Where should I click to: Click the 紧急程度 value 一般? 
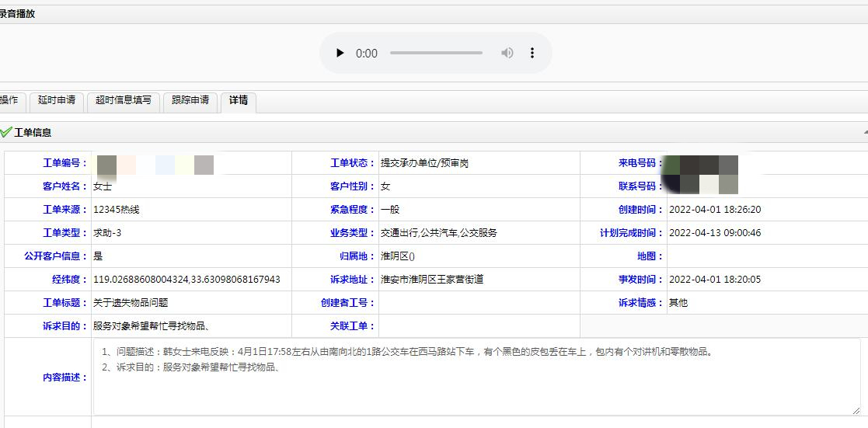tap(390, 210)
